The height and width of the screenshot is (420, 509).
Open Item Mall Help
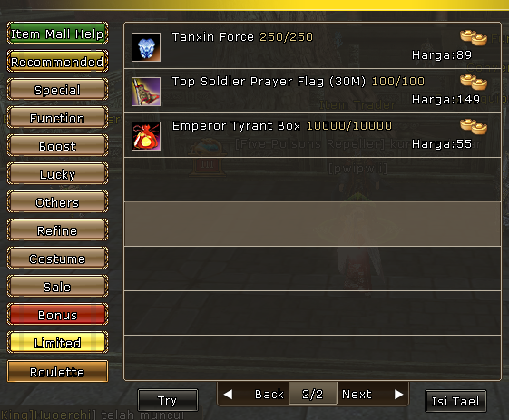[57, 33]
